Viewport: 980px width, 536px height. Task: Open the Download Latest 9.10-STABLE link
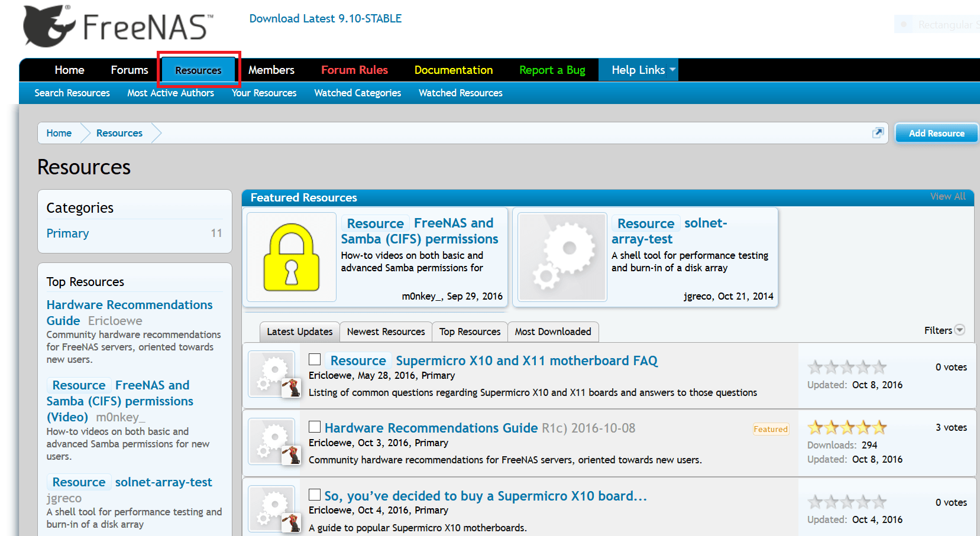[x=325, y=18]
